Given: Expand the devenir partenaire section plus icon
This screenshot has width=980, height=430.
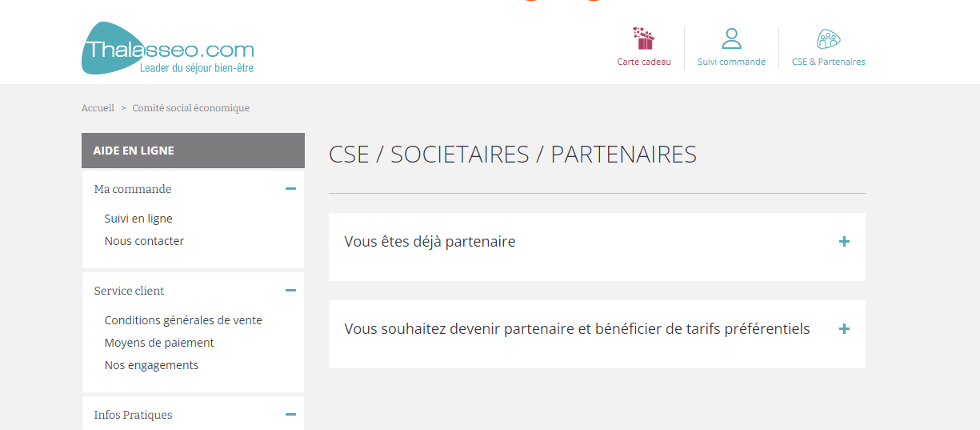Looking at the screenshot, I should [x=844, y=328].
